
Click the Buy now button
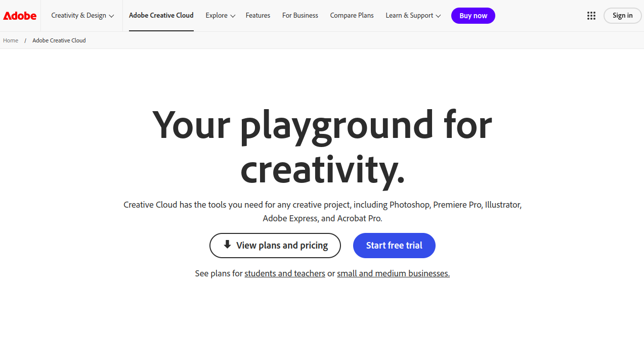(x=473, y=16)
